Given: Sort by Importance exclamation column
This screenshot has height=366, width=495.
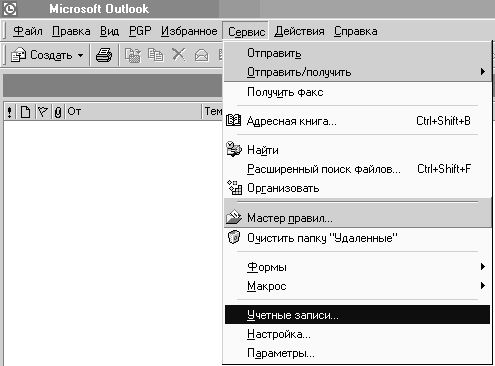Looking at the screenshot, I should (10, 112).
